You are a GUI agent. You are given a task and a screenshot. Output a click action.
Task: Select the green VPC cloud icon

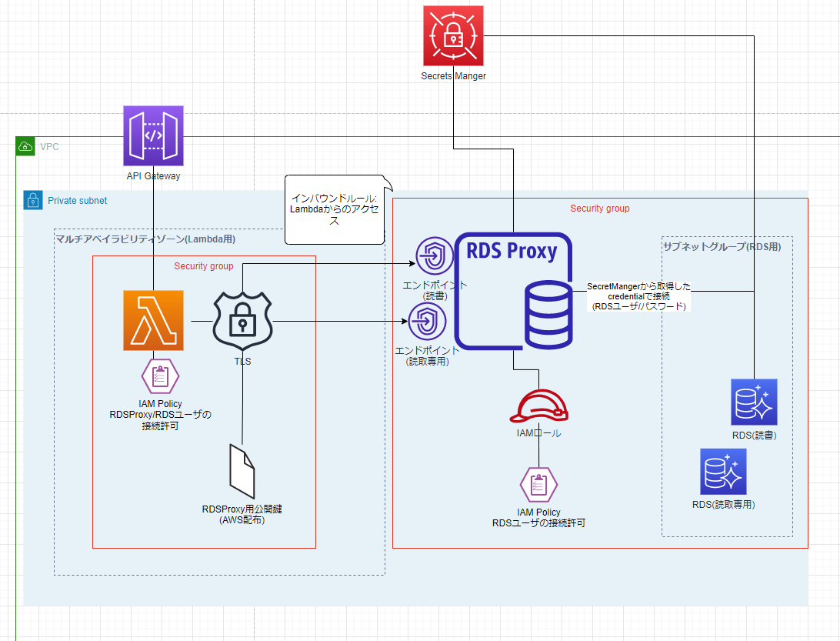pyautogui.click(x=25, y=145)
